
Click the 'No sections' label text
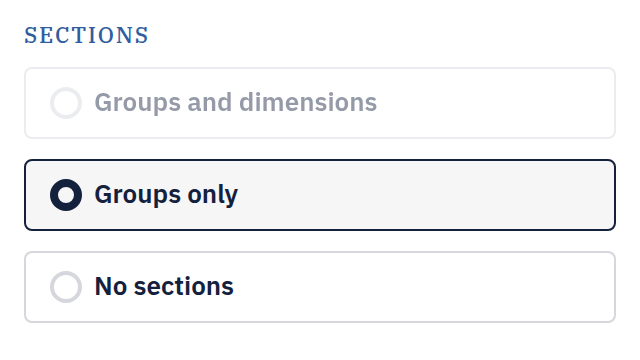(x=164, y=286)
